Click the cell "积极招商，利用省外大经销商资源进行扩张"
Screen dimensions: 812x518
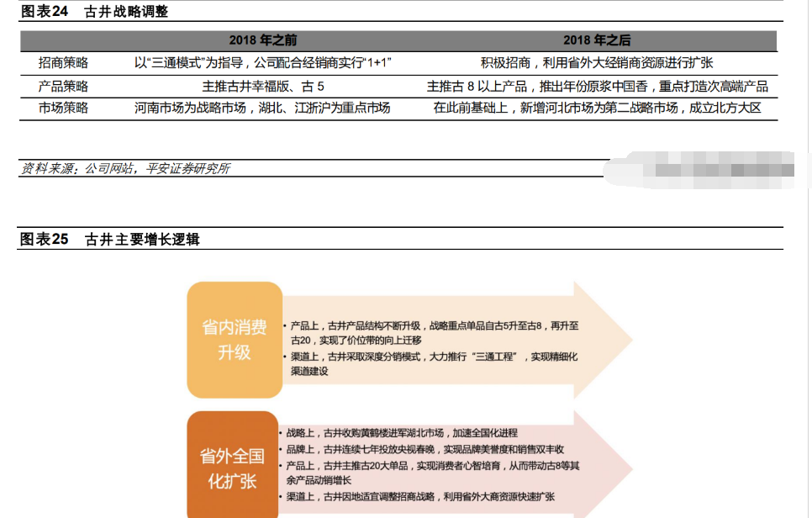tap(597, 63)
